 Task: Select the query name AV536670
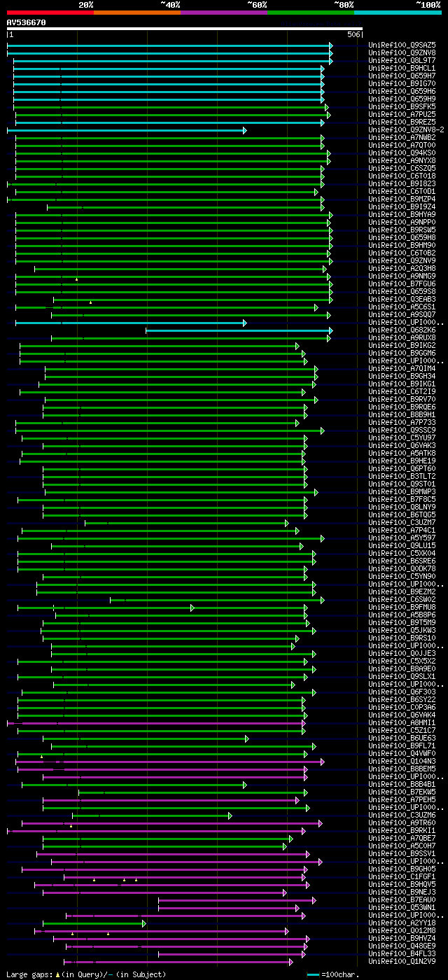click(x=26, y=22)
